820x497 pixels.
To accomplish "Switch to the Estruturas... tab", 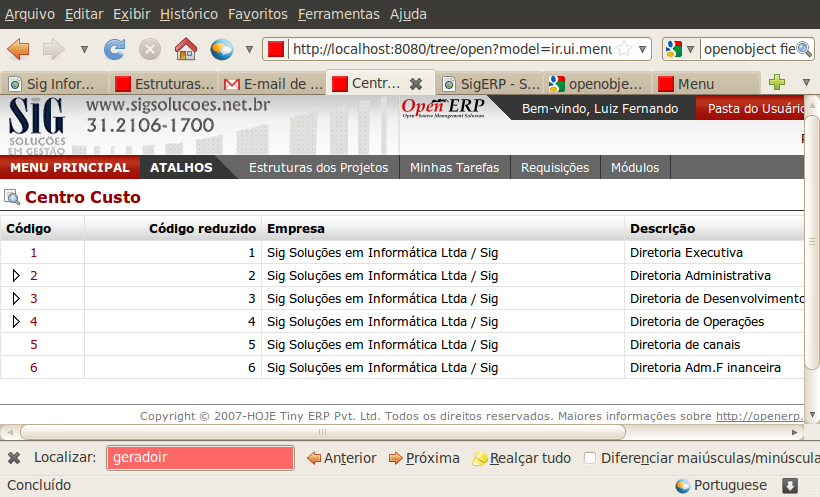I will coord(163,84).
